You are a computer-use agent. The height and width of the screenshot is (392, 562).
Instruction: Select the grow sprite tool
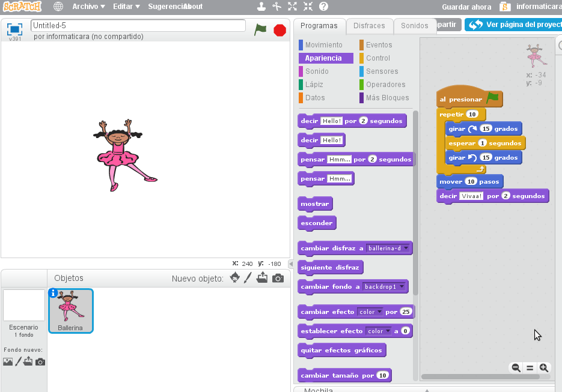pyautogui.click(x=293, y=7)
